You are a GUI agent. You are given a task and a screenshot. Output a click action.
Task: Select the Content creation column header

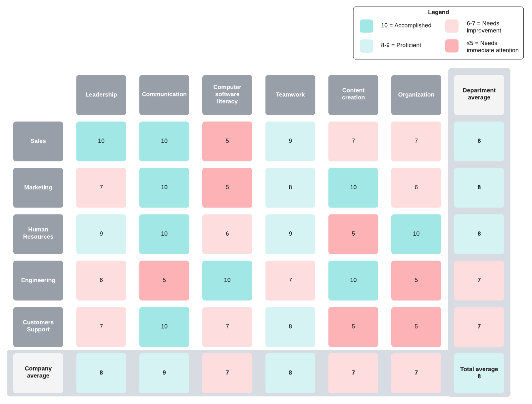pyautogui.click(x=353, y=95)
